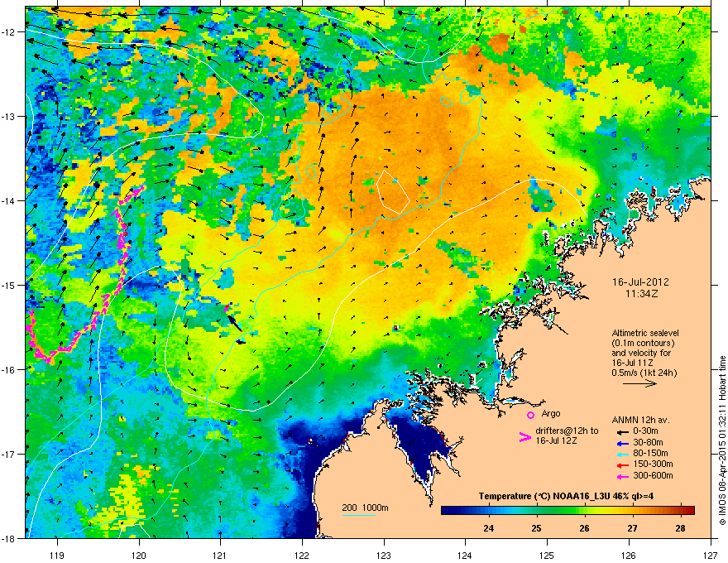Click the latitude axis label '-14'
This screenshot has width=728, height=563.
point(8,201)
